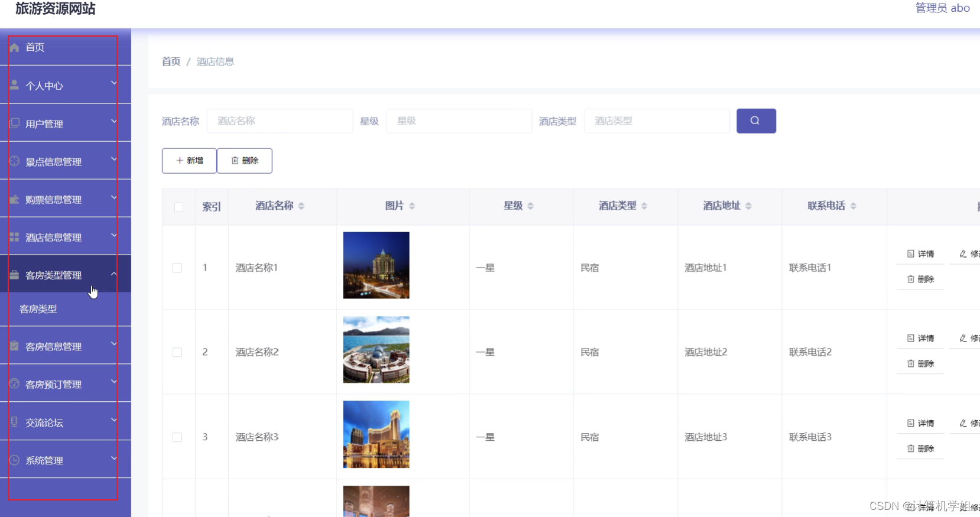Sort by 酒店名称 column arrows

301,206
